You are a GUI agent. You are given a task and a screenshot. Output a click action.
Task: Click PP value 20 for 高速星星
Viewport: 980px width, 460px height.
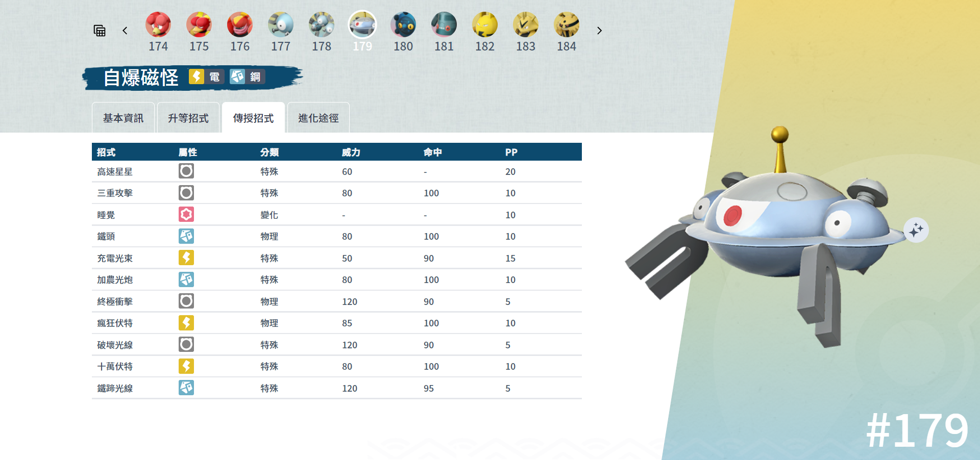510,172
